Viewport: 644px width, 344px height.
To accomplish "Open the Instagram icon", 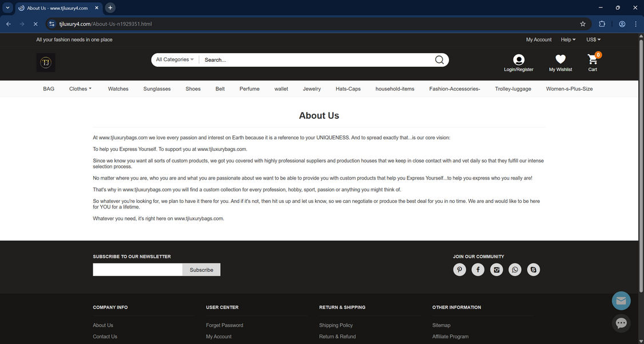I will (496, 269).
